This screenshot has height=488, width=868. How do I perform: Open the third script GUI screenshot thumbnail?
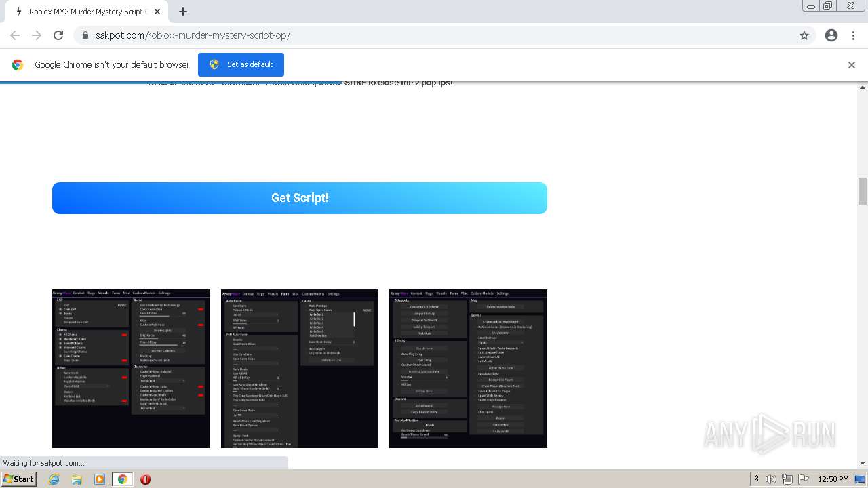tap(468, 369)
